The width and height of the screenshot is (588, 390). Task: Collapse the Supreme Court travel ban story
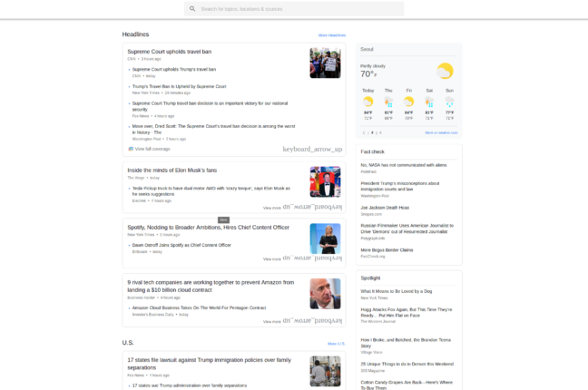coord(312,149)
